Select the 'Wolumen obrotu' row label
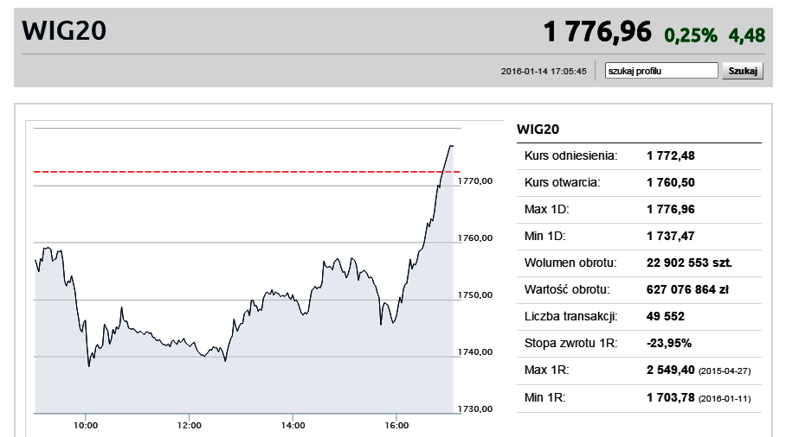This screenshot has height=437, width=786. tap(570, 263)
